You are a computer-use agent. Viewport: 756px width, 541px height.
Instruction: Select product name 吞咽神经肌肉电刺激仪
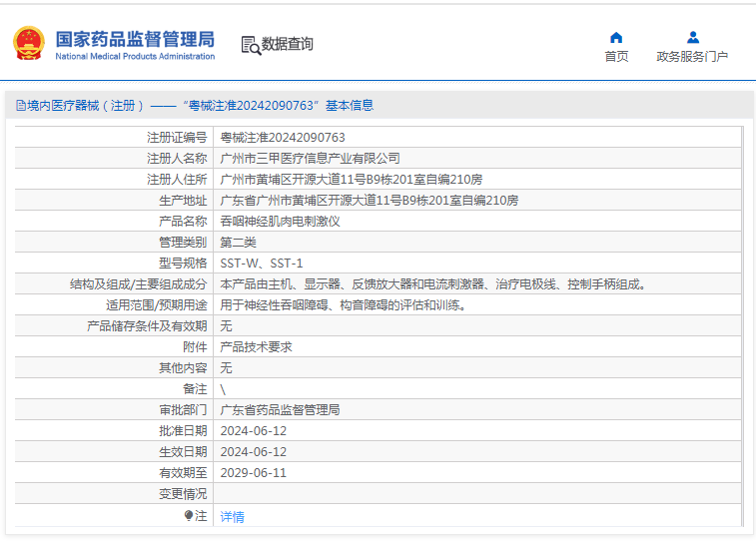[x=280, y=222]
